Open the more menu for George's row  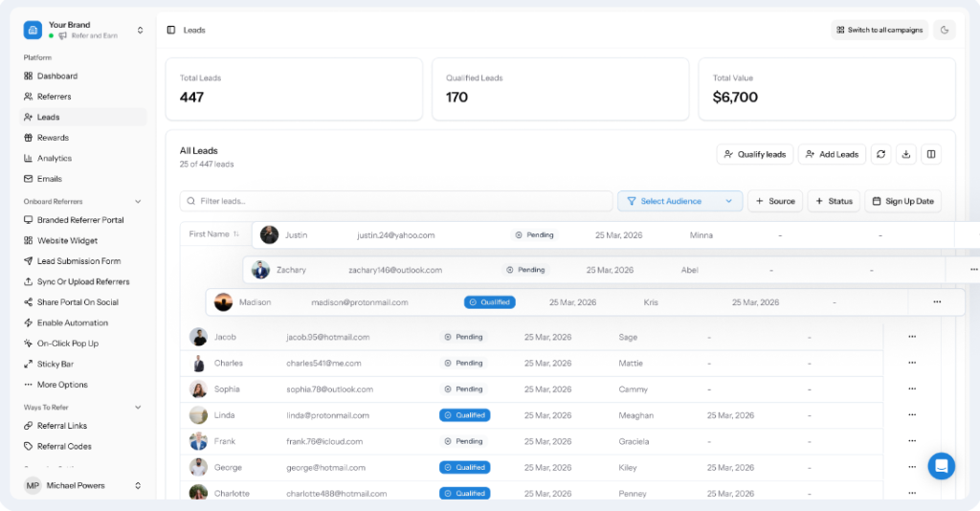pyautogui.click(x=912, y=467)
